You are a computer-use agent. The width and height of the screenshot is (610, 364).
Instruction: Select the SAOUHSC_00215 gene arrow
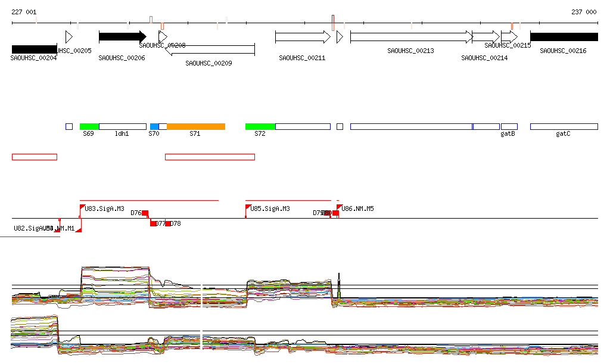tap(509, 37)
